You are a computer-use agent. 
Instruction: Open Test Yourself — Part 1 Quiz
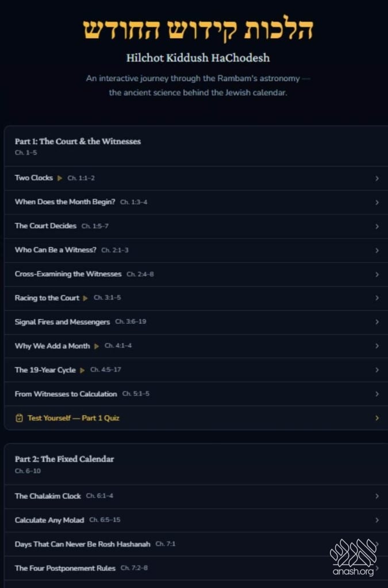coord(74,418)
